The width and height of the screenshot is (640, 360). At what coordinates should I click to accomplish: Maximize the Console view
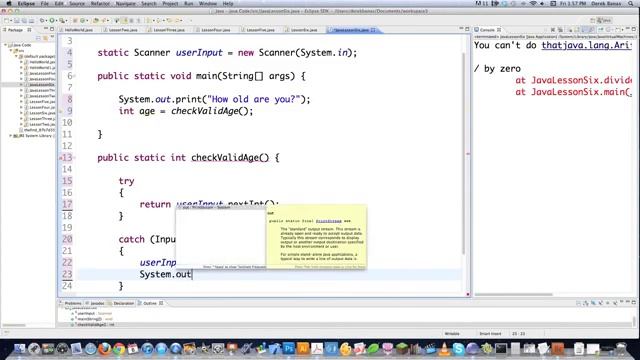[634, 29]
